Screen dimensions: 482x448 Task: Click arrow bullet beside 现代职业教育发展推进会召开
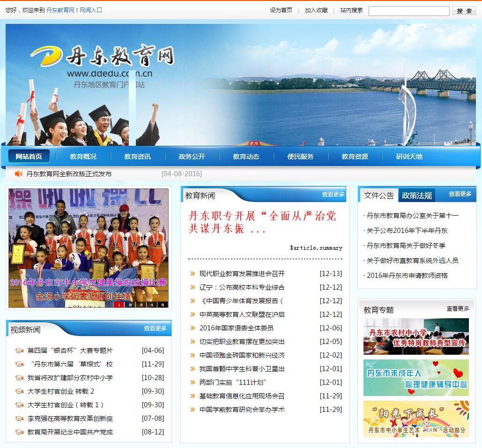point(193,274)
